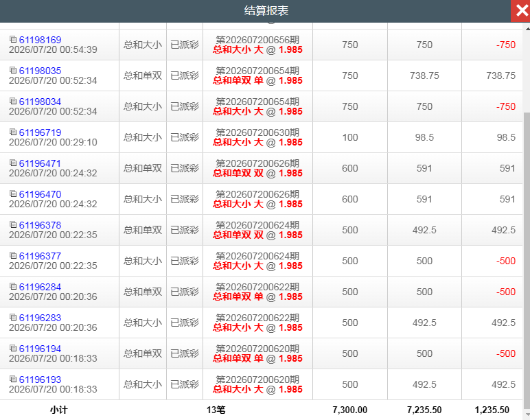This screenshot has width=530, height=420.
Task: Click the copy icon beside order 61198169
Action: click(13, 39)
